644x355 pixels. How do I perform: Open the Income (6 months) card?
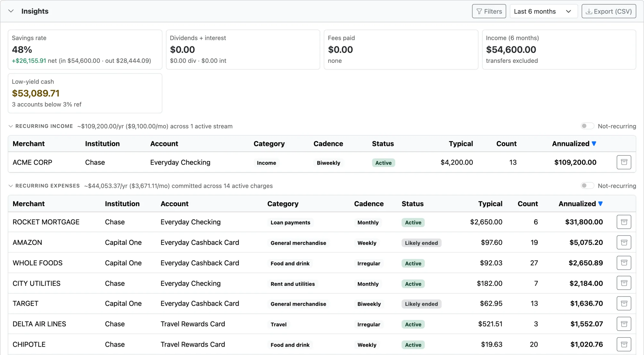tap(559, 50)
